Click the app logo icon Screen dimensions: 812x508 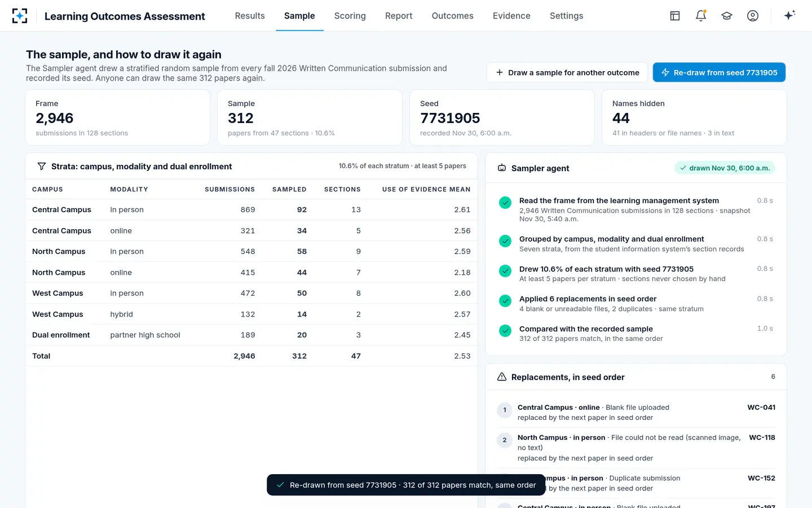20,16
